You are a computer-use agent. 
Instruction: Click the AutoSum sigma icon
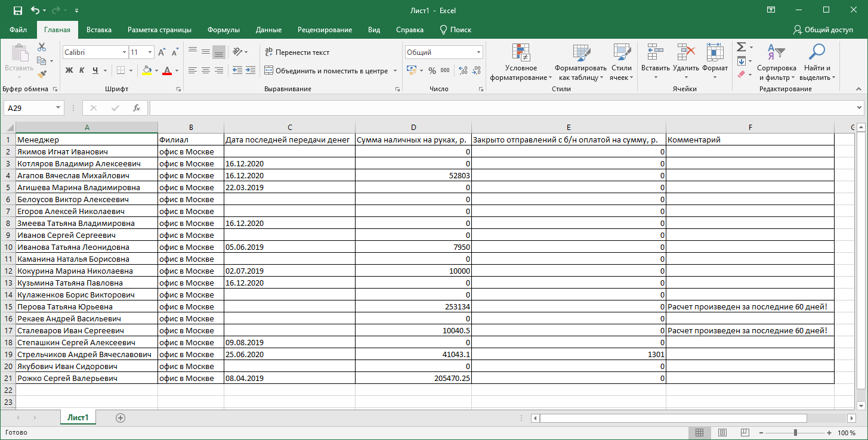click(741, 47)
